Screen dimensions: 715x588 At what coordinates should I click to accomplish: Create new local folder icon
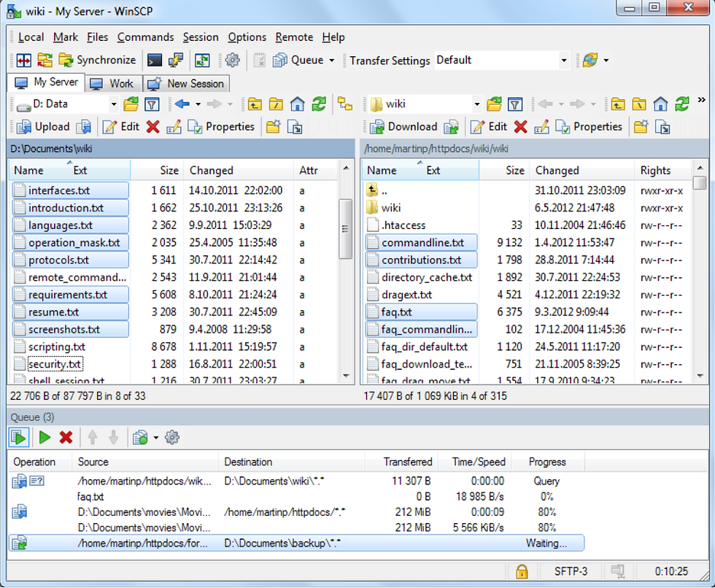point(273,127)
